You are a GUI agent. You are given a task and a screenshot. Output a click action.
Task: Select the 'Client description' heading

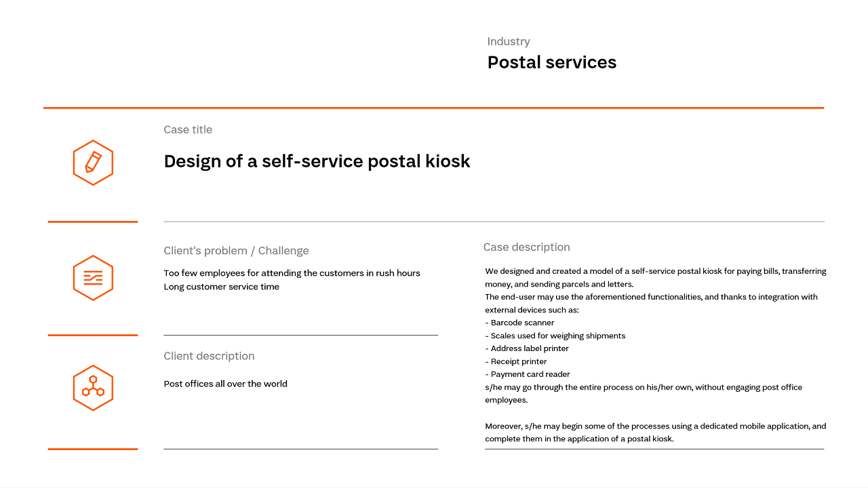click(x=209, y=356)
